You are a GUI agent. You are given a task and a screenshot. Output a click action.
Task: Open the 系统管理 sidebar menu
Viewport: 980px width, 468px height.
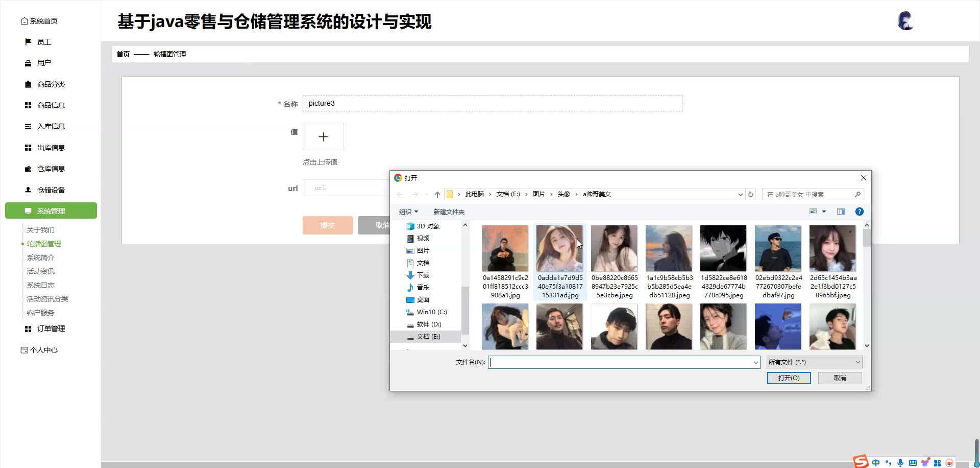pos(51,210)
